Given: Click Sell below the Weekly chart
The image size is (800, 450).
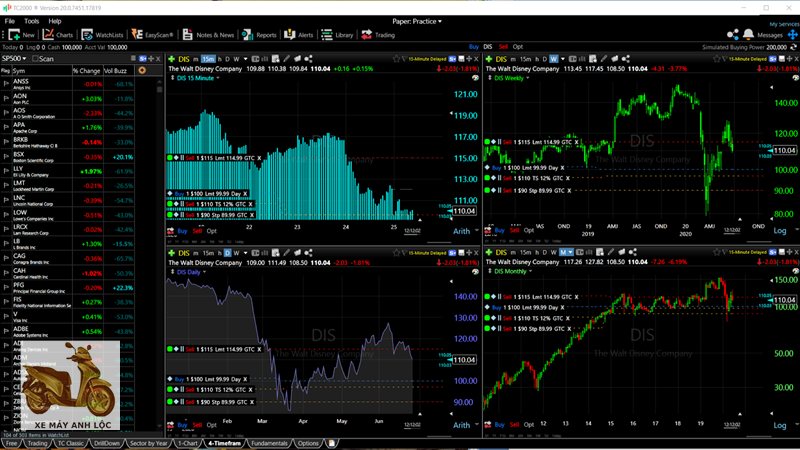Looking at the screenshot, I should tap(514, 231).
